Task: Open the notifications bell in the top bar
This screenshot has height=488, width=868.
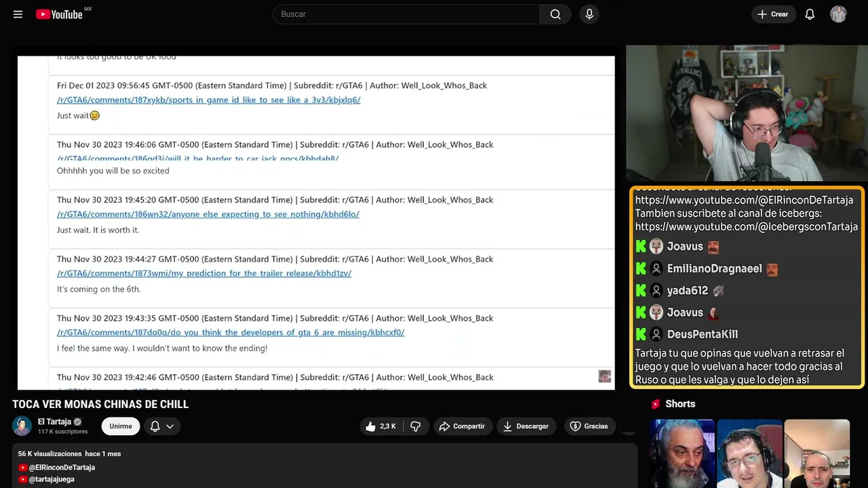Action: click(x=810, y=14)
